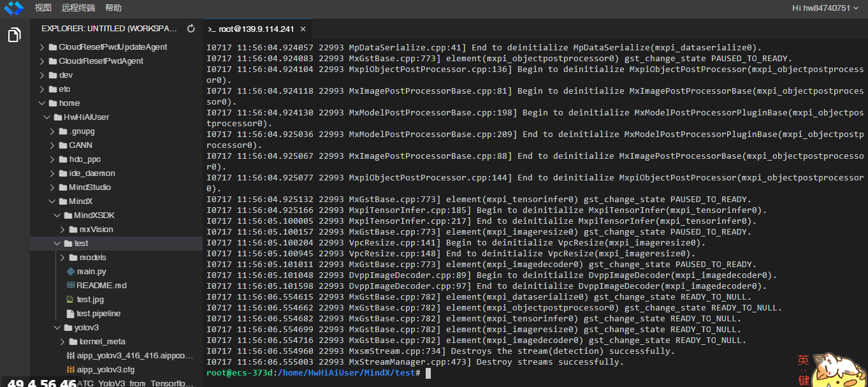This screenshot has height=387, width=868.
Task: Close the root@139.9.114.241 terminal tab
Action: click(x=303, y=29)
